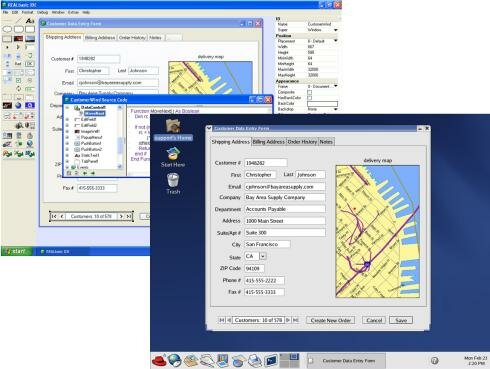The height and width of the screenshot is (369, 490).
Task: Open the State 'CA' dropdown in the Linux form
Action: pos(263,256)
